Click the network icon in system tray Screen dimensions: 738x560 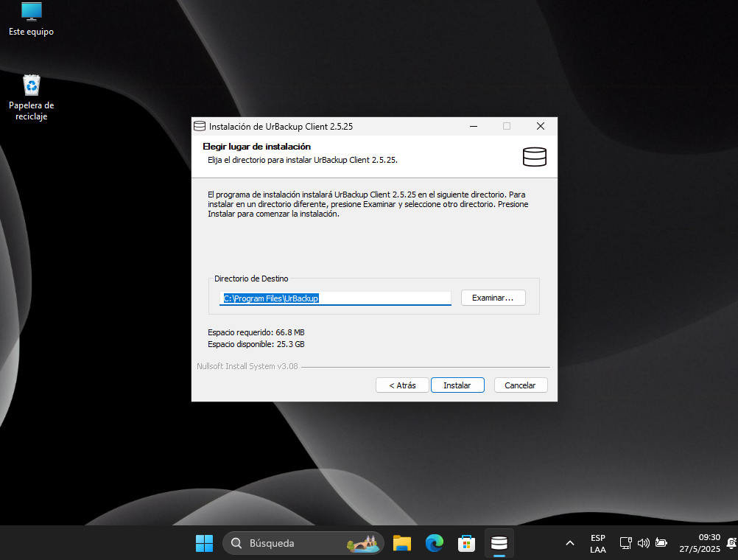[x=626, y=543]
